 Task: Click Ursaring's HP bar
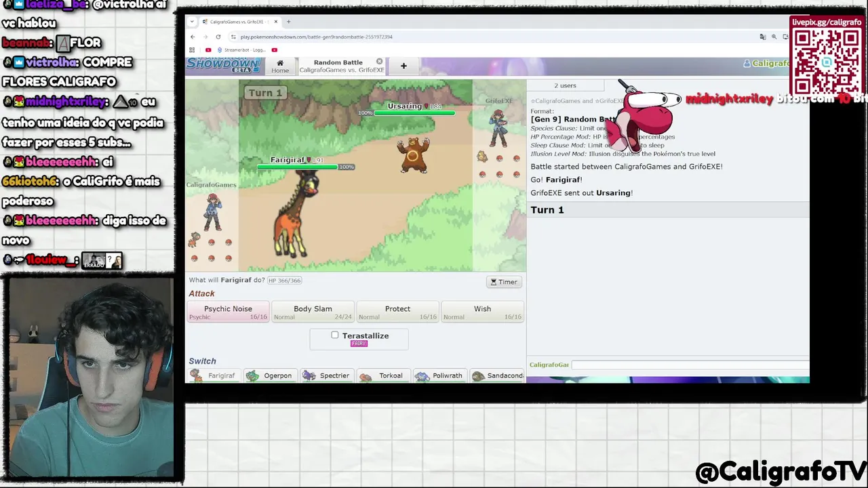click(414, 113)
